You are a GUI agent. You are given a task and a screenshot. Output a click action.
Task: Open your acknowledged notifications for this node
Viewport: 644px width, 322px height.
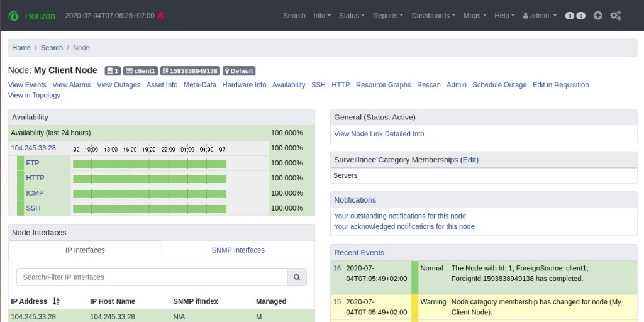coord(404,226)
